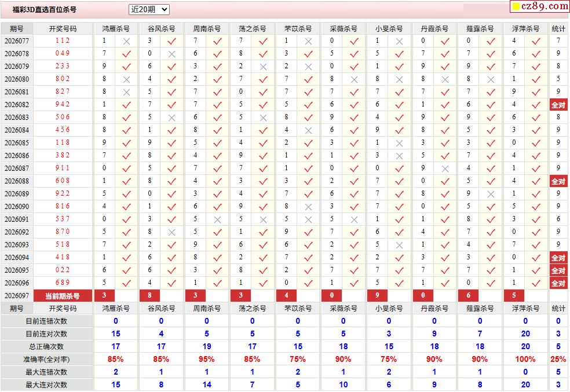Image resolution: width=570 pixels, height=392 pixels.
Task: Click winning number 022
Action: (x=63, y=270)
